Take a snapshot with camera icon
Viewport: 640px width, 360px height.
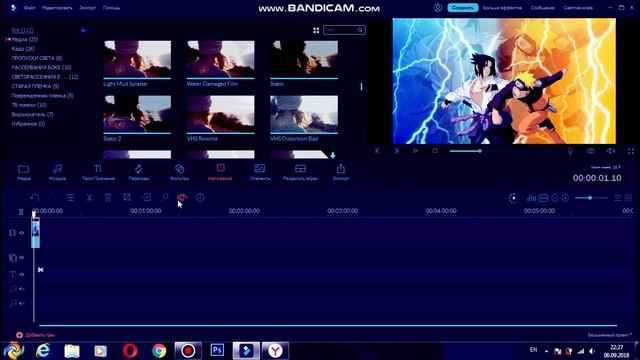coord(591,151)
